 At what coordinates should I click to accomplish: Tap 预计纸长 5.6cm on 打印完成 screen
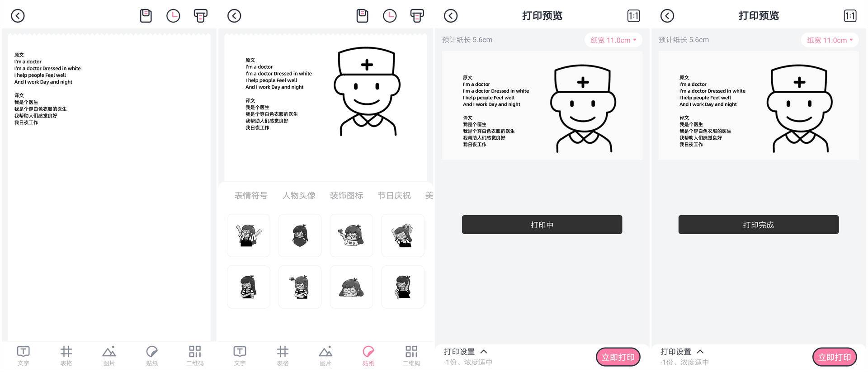pos(684,40)
